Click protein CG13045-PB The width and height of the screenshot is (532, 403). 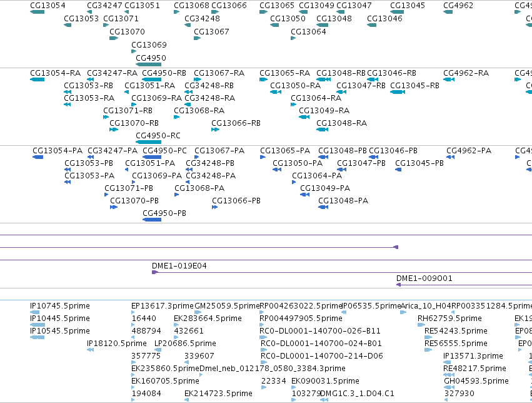click(398, 170)
